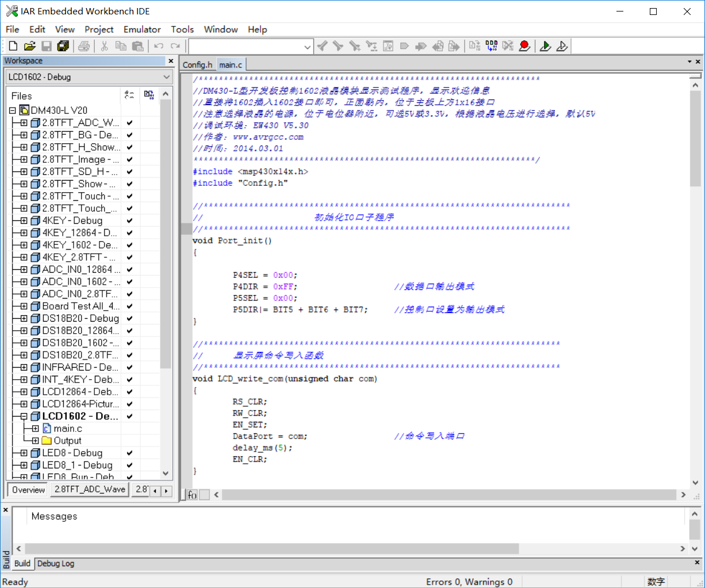Expand the main.c node in the tree
The image size is (705, 588).
[x=35, y=429]
